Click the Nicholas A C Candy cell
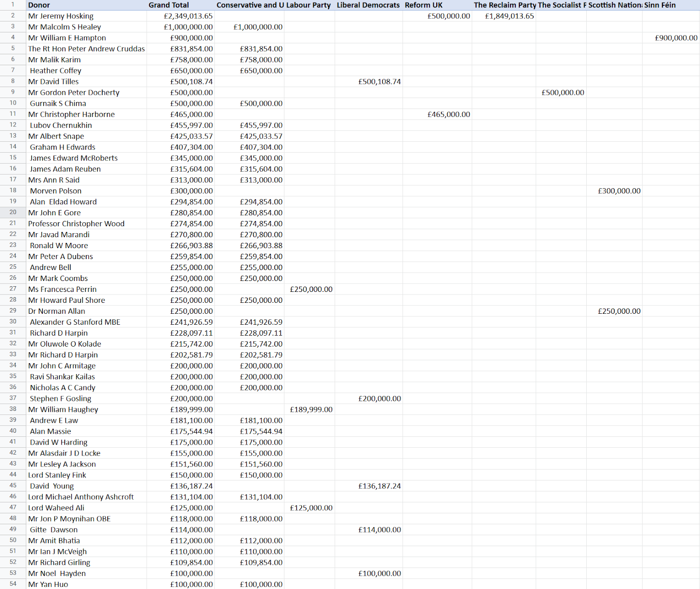Screen dimensions: 700x589 point(86,388)
